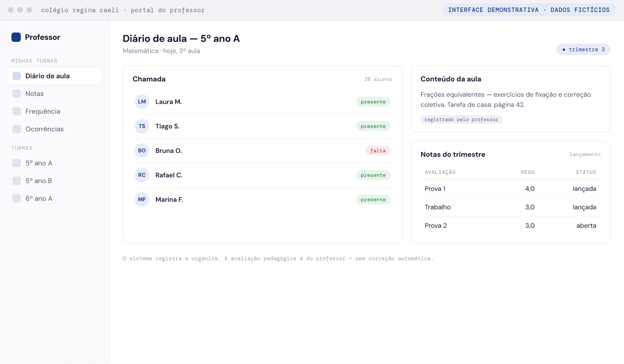
Task: Click the aberta status of Prova 2
Action: (586, 225)
